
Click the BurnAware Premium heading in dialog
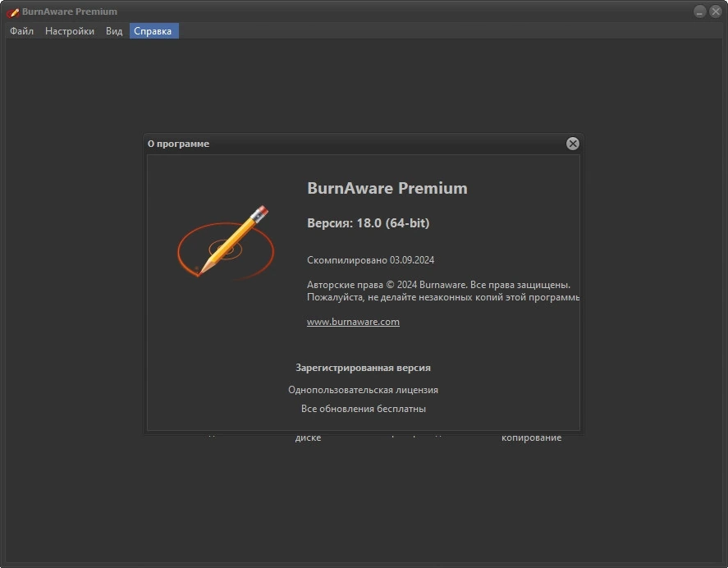387,188
